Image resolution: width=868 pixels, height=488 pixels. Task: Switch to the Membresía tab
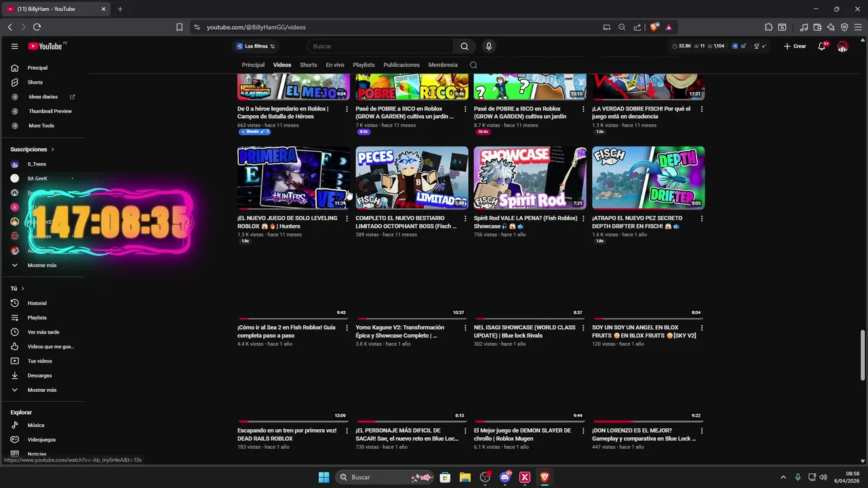tap(443, 65)
